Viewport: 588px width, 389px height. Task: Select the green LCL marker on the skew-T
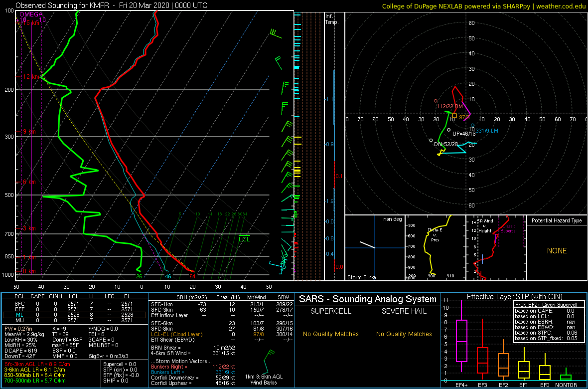coord(244,238)
